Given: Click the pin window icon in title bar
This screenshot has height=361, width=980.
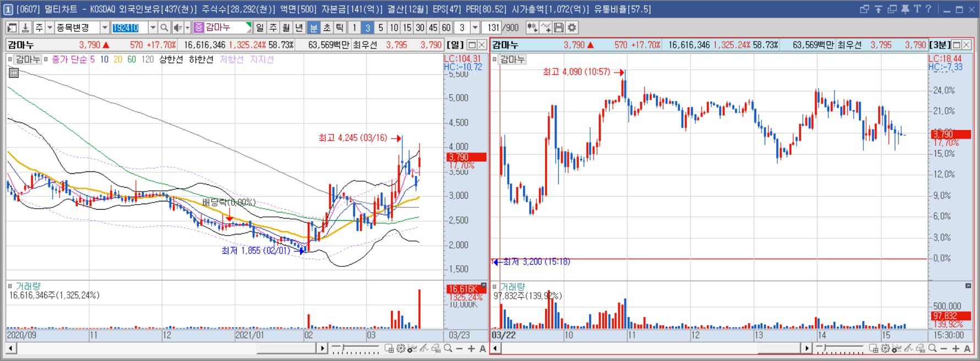Looking at the screenshot, I should click(905, 9).
